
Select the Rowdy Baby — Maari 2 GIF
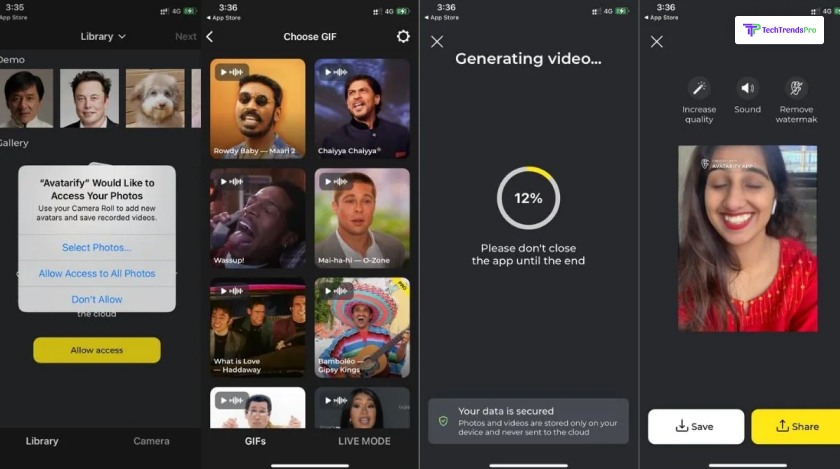point(258,108)
